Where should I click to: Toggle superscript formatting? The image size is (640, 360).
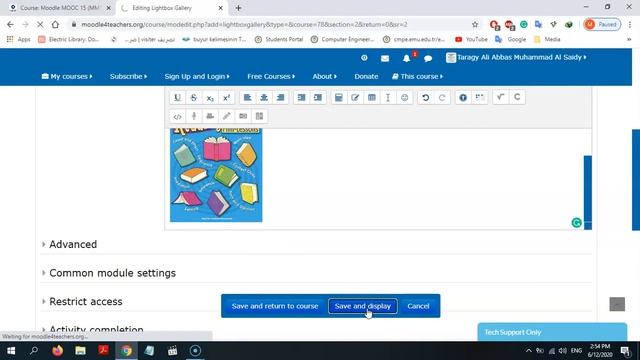tap(226, 98)
